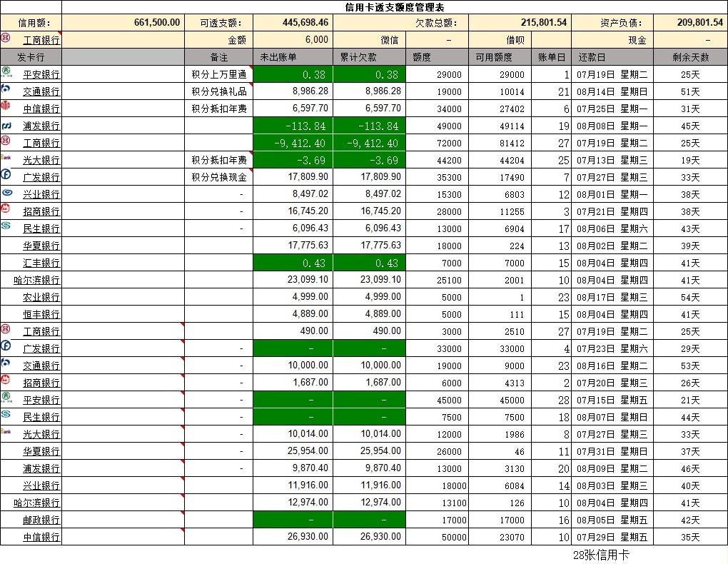Select the 54天 remaining days cell

(x=690, y=297)
